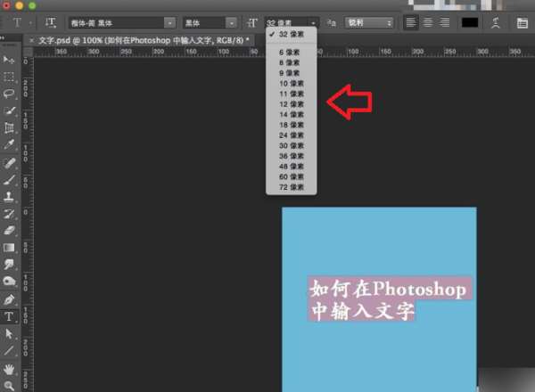Choose 18 像素 from size list
The width and height of the screenshot is (535, 392).
(x=292, y=125)
